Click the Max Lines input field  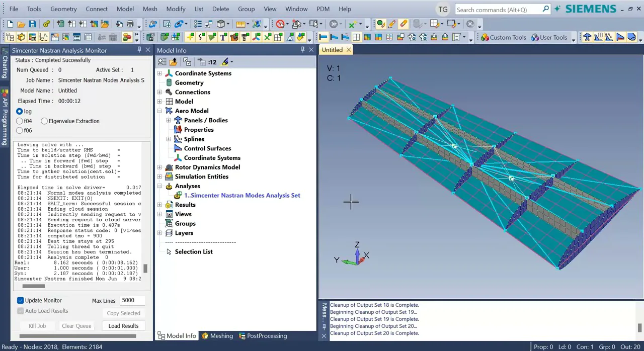coord(132,300)
